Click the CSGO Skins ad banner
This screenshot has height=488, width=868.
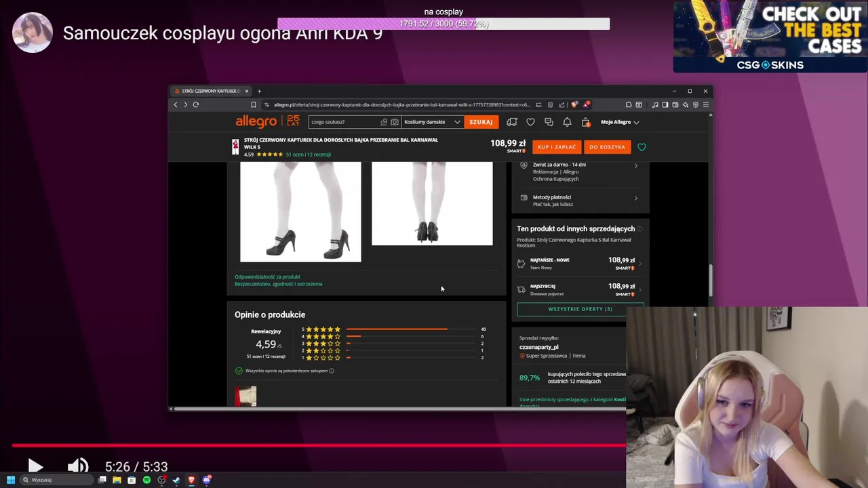click(x=770, y=37)
